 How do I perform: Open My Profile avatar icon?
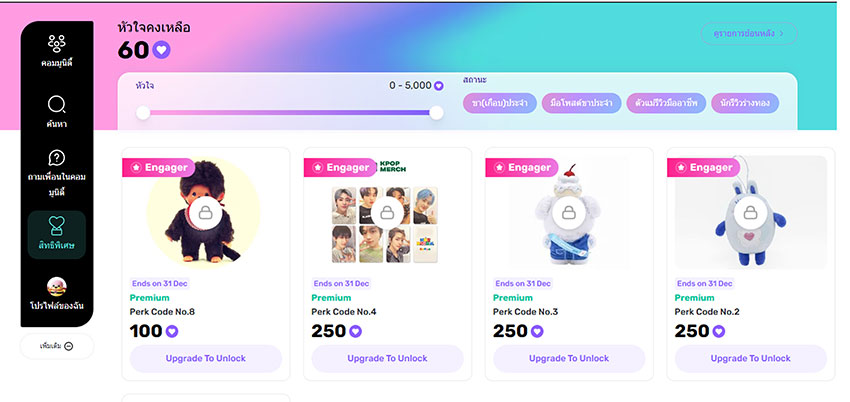pos(57,286)
